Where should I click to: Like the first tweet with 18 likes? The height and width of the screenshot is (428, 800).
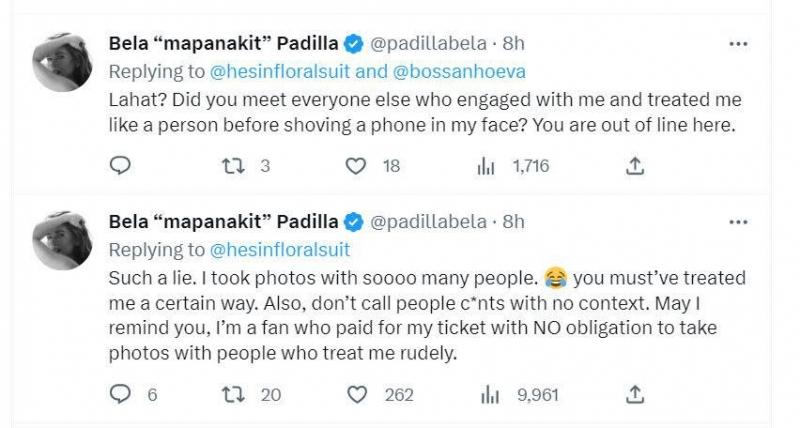(355, 167)
